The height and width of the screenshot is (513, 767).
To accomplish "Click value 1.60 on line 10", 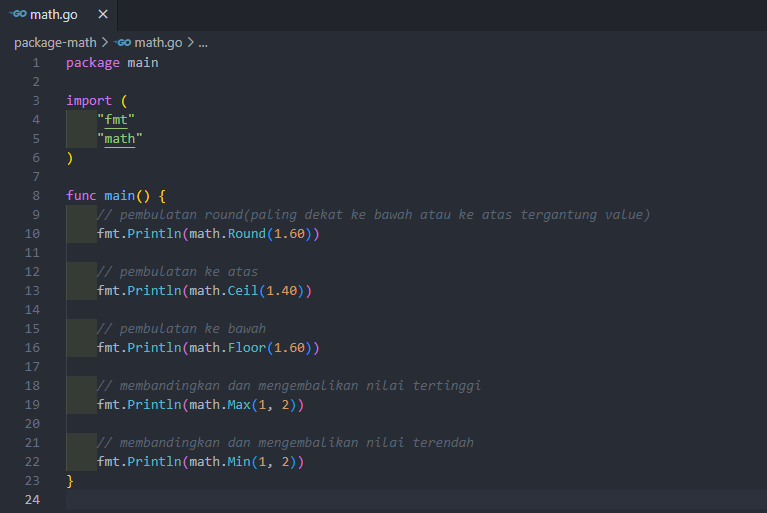I will 289,234.
